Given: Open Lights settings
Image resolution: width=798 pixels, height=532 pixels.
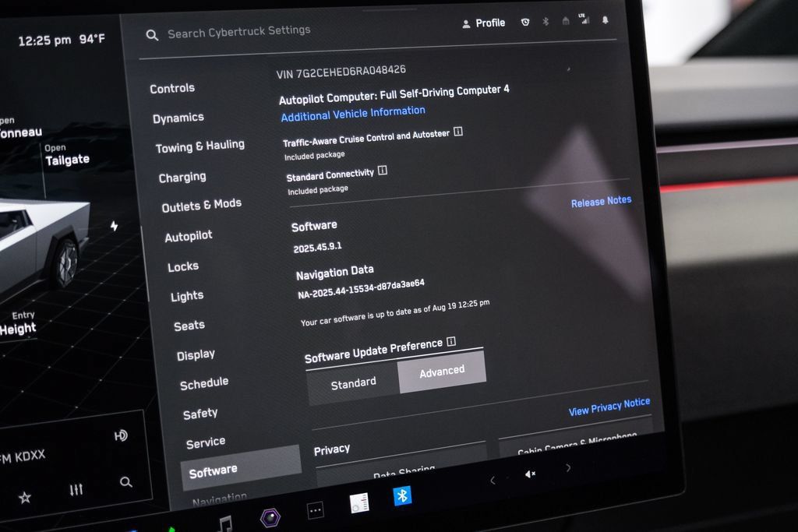Looking at the screenshot, I should click(x=187, y=296).
